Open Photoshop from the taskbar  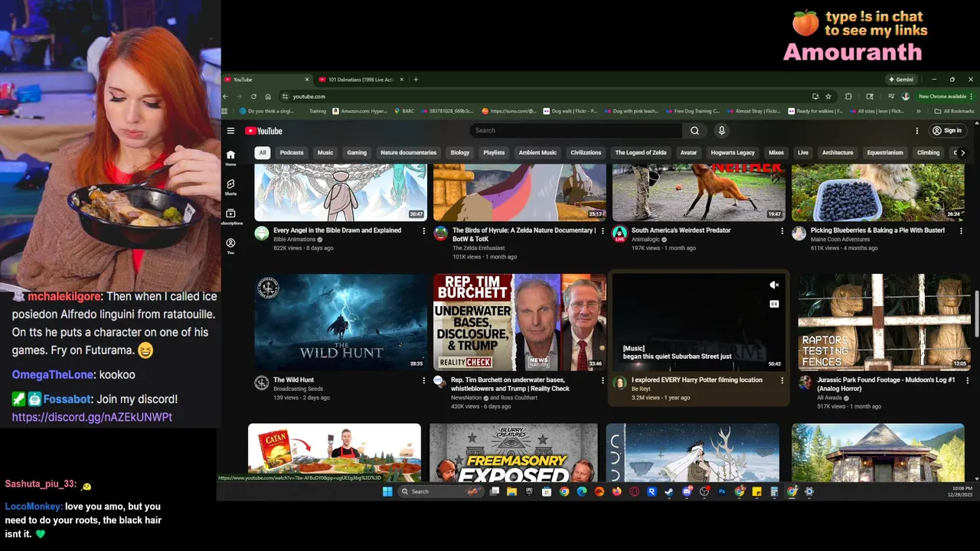722,491
